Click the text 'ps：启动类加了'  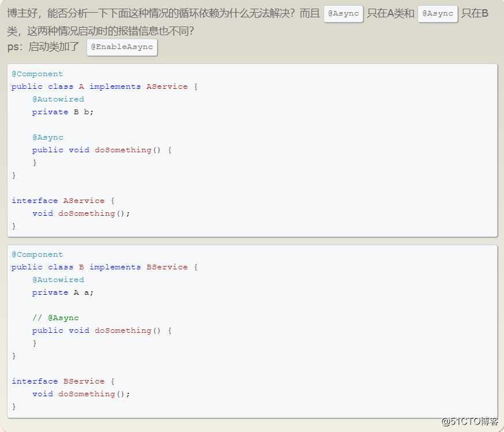(x=43, y=47)
